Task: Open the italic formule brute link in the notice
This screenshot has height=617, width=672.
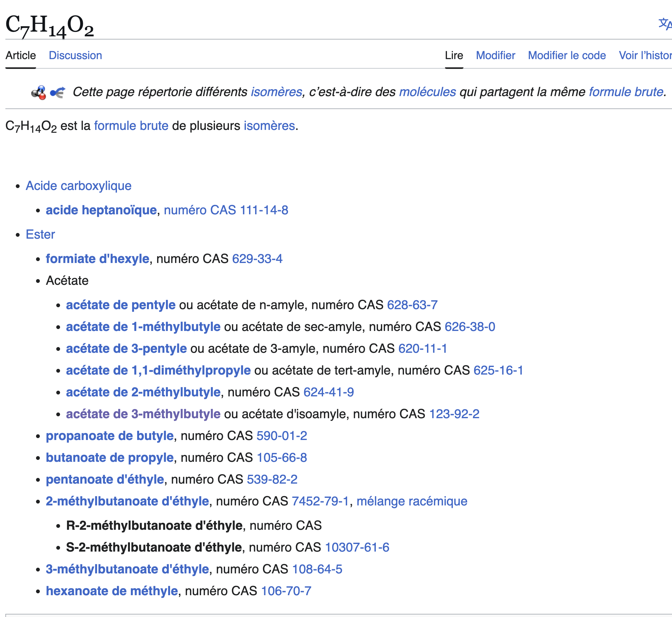Action: point(626,92)
